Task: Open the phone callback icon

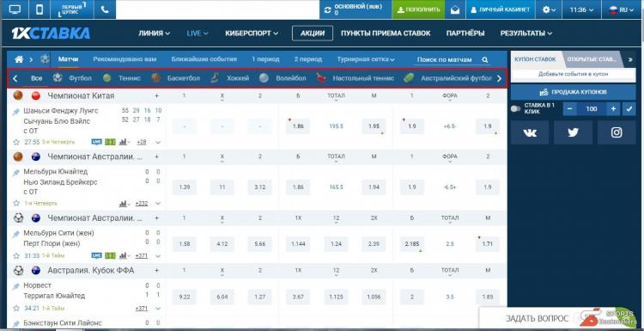Action: (105, 9)
